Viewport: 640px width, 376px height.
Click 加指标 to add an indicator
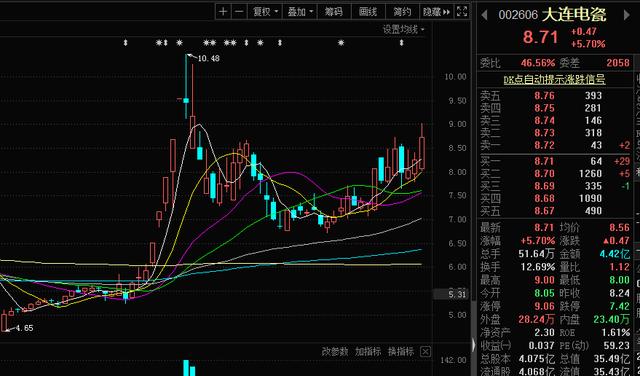click(x=368, y=351)
